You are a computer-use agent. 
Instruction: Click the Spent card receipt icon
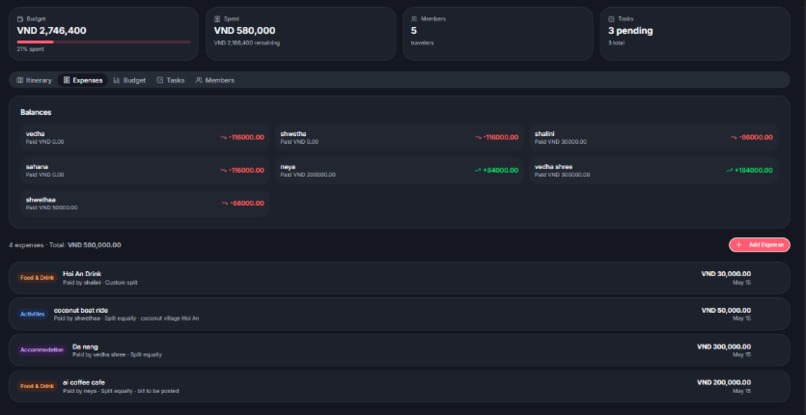tap(217, 19)
